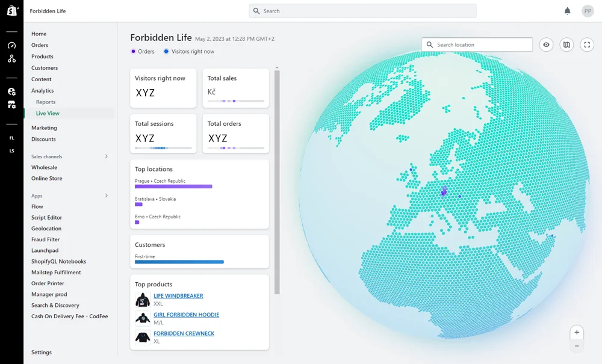Screen dimensions: 602x364
Task: Click the Bratislava location bar
Action: 138,205
